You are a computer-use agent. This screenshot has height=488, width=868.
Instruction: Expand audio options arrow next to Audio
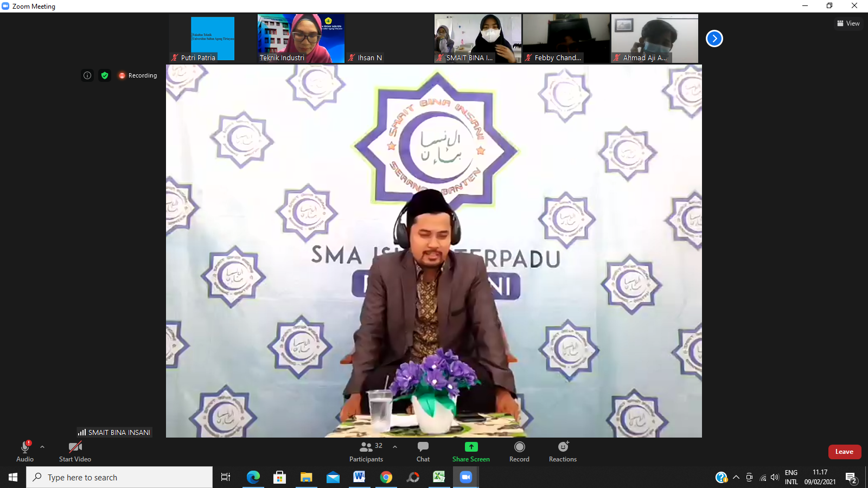click(42, 447)
